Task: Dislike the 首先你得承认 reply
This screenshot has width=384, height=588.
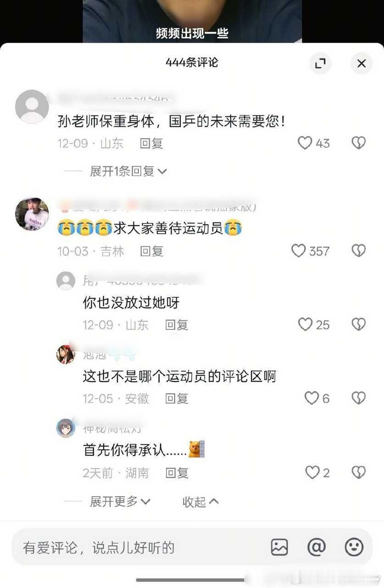Action: coord(358,473)
